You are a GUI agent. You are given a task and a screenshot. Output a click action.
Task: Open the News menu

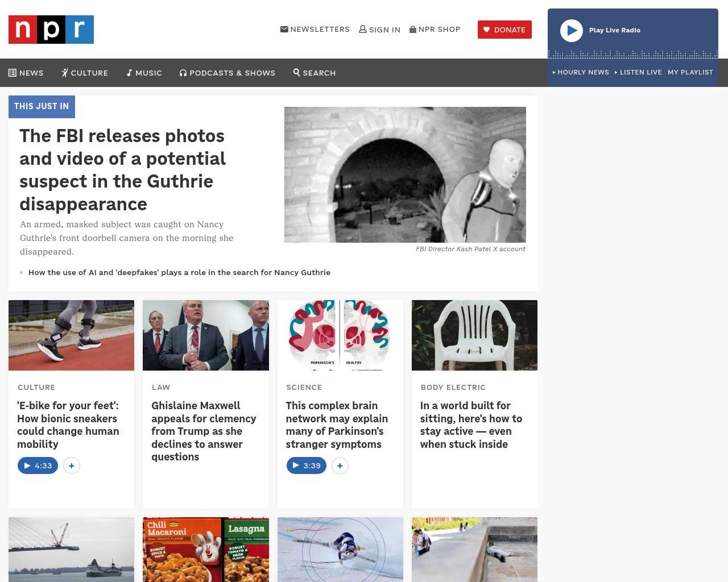(26, 73)
